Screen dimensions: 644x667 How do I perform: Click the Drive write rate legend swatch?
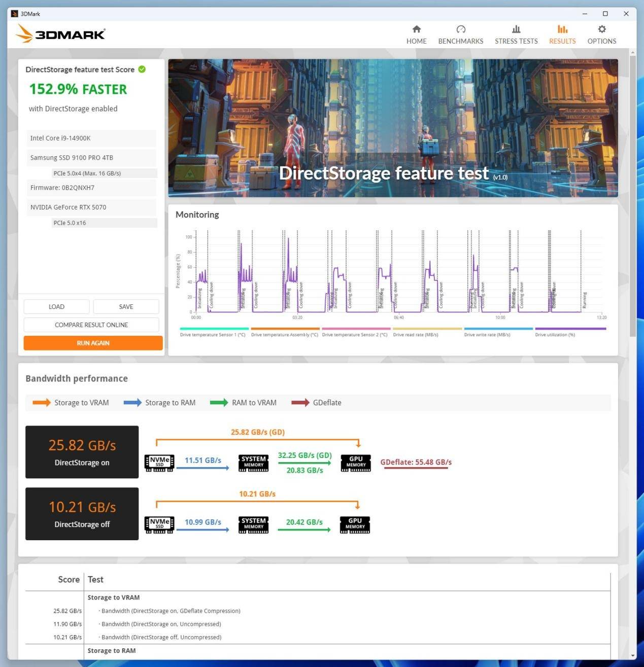[x=498, y=329]
